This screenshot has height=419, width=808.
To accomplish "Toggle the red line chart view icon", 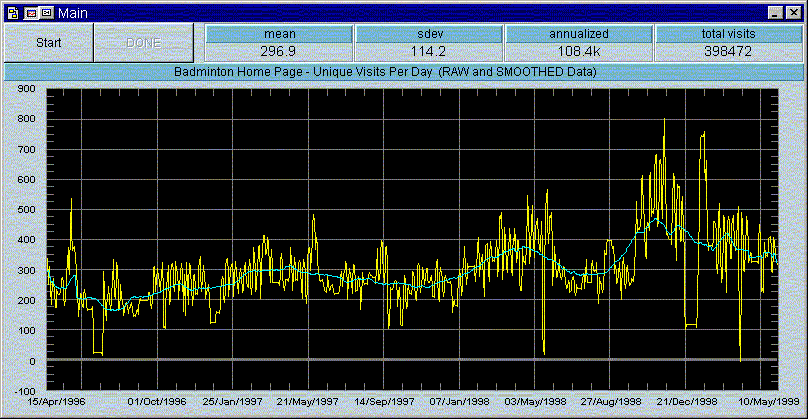I will (x=31, y=13).
